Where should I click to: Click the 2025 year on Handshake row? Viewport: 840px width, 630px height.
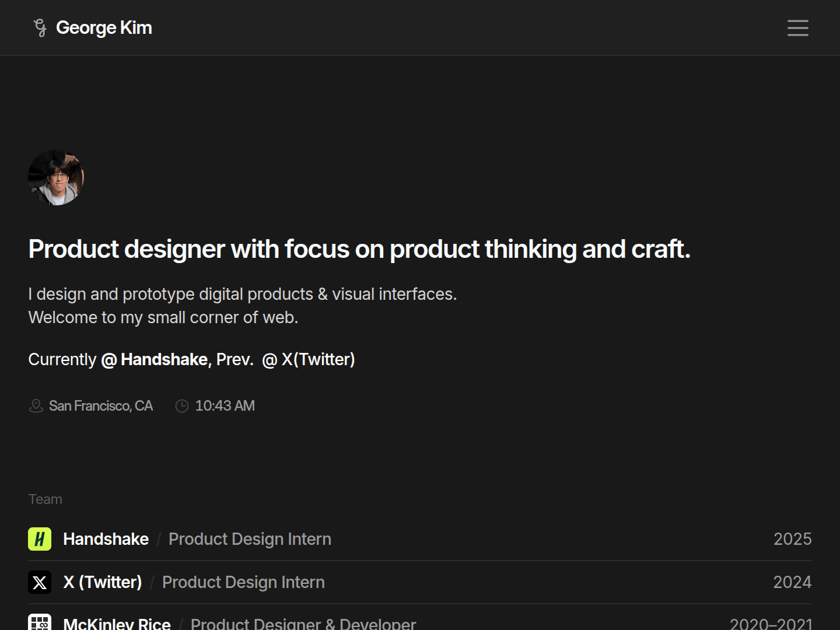click(x=792, y=539)
